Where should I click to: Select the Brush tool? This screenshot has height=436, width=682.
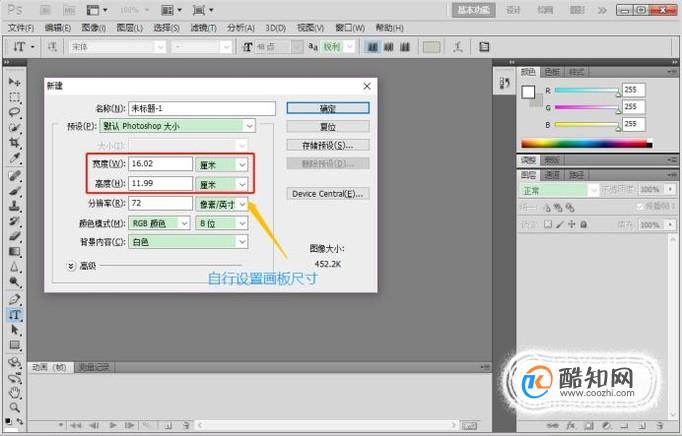point(14,191)
